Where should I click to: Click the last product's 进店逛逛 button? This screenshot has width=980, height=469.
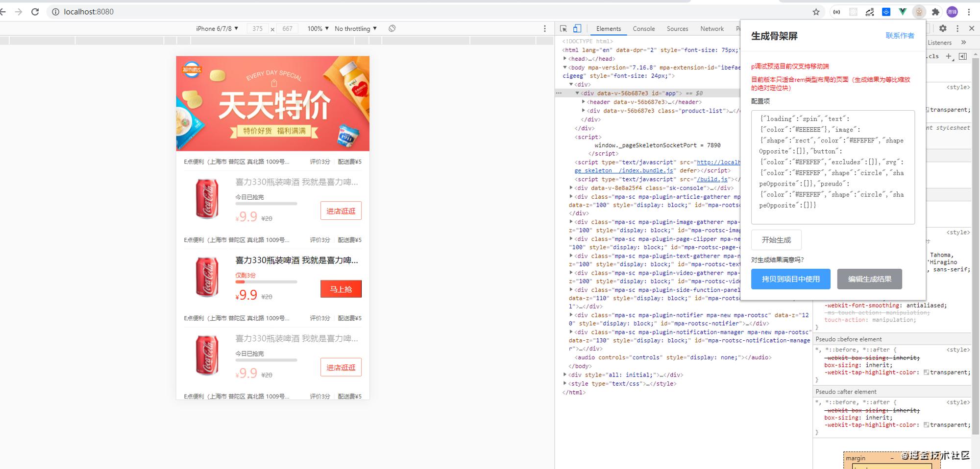[x=341, y=367]
